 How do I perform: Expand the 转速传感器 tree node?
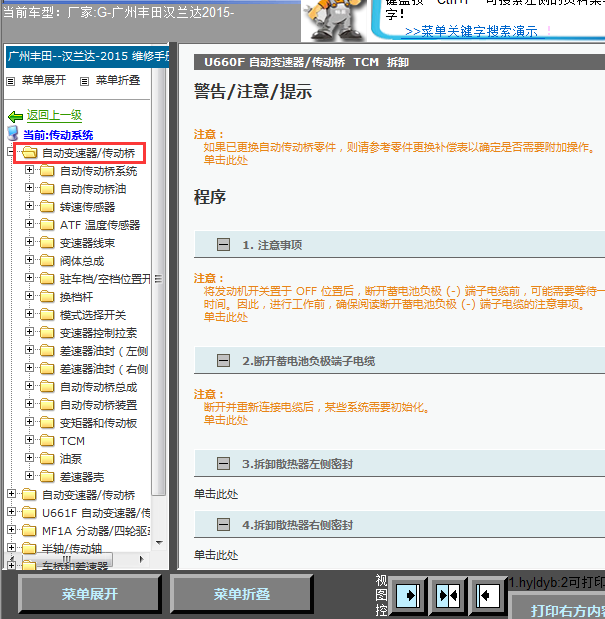(x=29, y=206)
